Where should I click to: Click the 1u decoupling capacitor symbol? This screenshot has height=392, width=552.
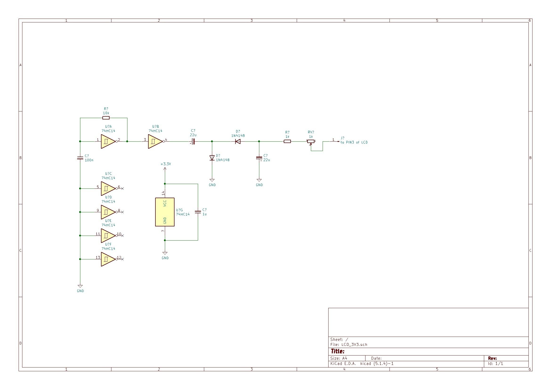pos(198,212)
